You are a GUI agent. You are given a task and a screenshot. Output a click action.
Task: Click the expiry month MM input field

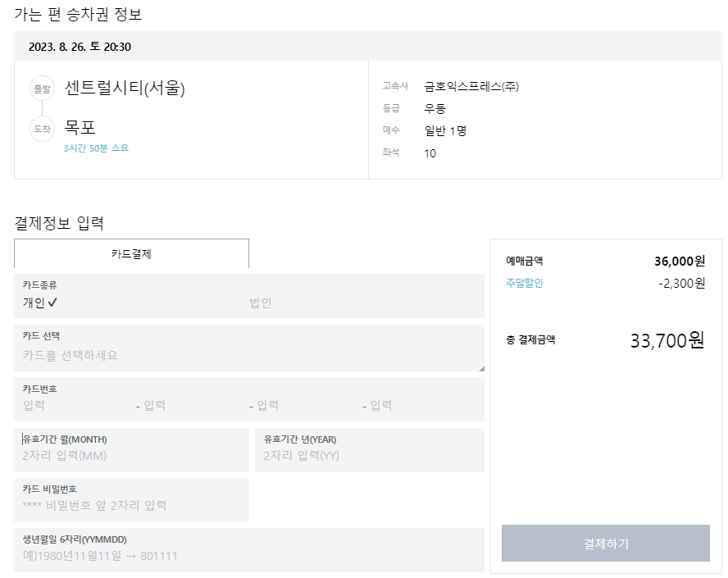(131, 455)
